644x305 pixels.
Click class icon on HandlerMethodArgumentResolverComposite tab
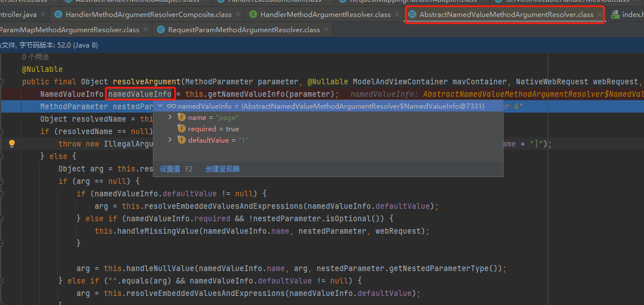(x=58, y=15)
